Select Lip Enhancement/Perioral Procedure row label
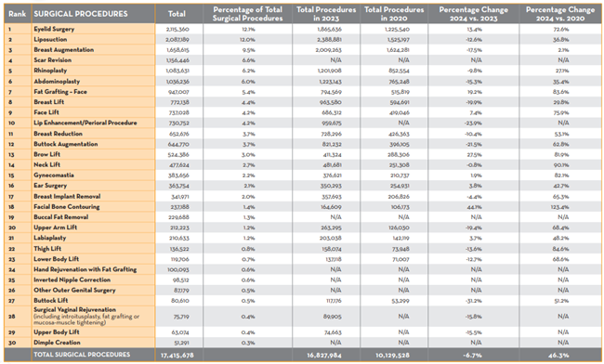Viewport: 604px width, 364px height. tap(85, 123)
